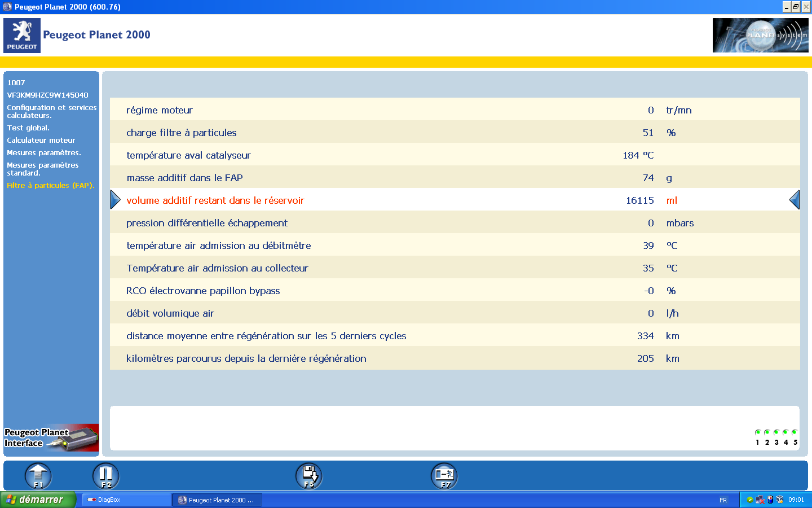Click the Peugeot Planet Interface image
This screenshot has height=508, width=812.
[x=51, y=438]
